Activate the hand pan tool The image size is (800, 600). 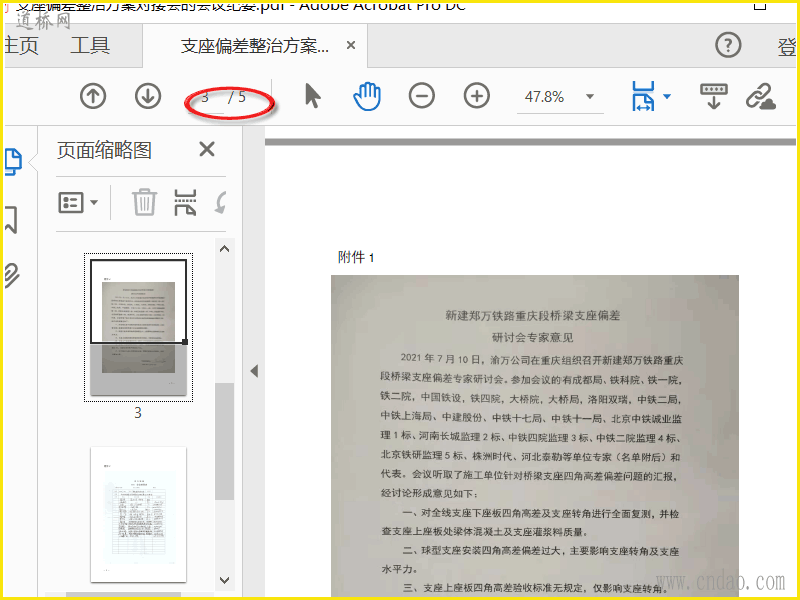click(x=367, y=96)
